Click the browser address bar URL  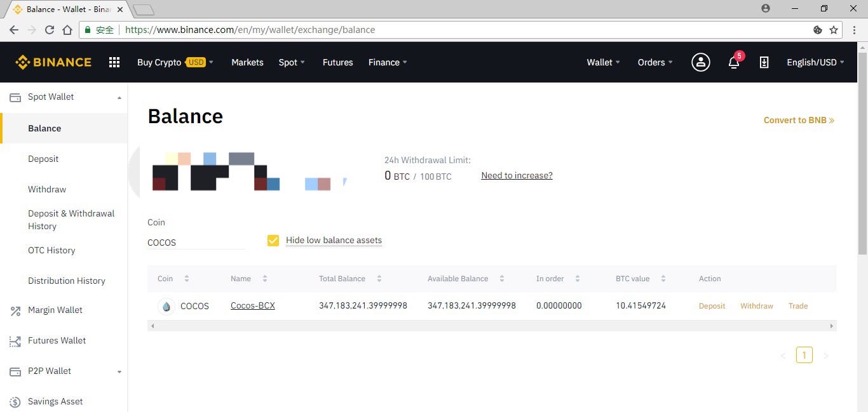[x=250, y=30]
